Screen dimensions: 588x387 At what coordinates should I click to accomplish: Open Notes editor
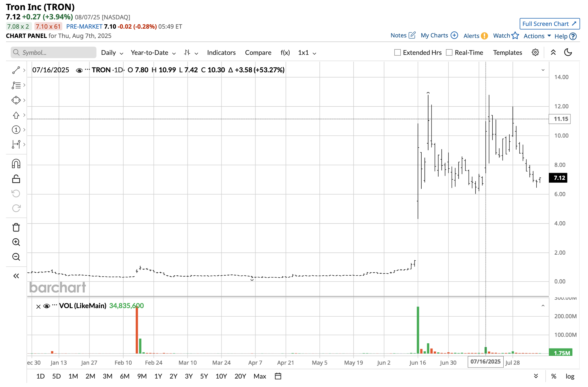click(403, 35)
